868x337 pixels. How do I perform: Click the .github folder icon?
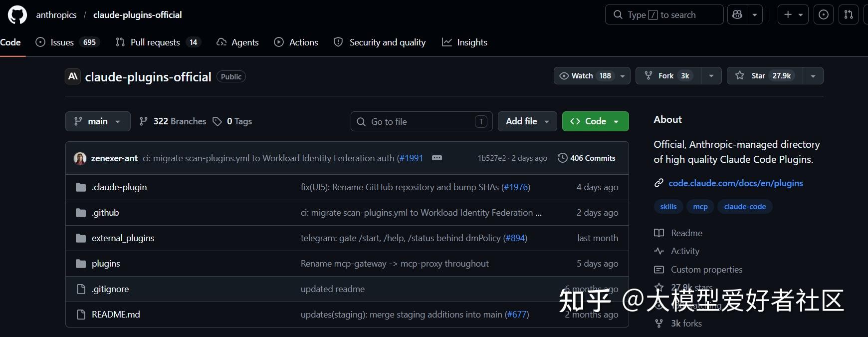pyautogui.click(x=81, y=213)
